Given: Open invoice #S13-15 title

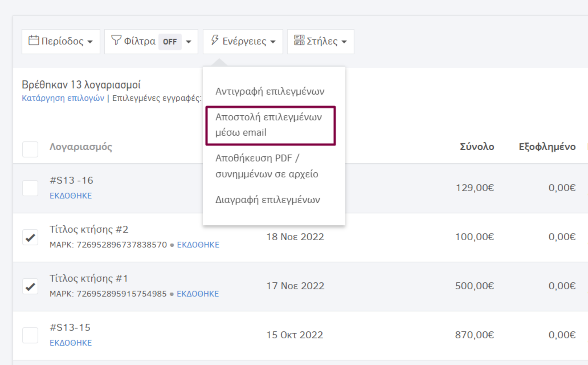Looking at the screenshot, I should point(70,327).
